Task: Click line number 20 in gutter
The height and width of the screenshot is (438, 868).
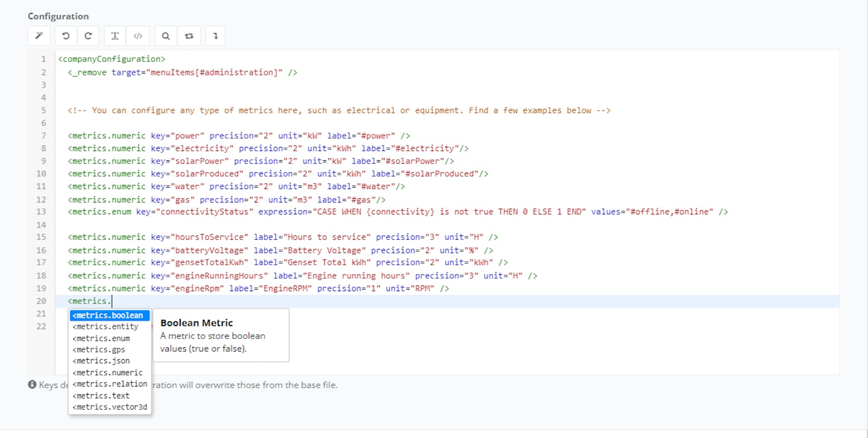Action: (x=41, y=301)
